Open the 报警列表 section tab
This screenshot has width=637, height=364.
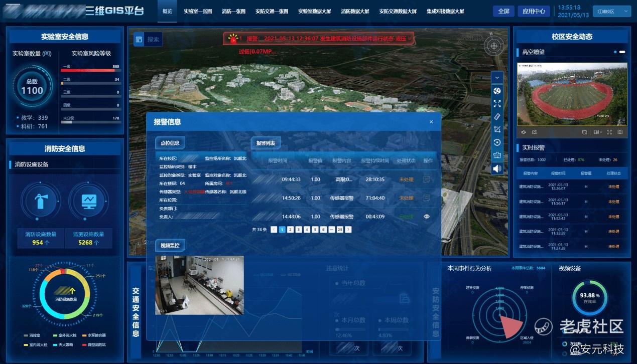tap(266, 143)
